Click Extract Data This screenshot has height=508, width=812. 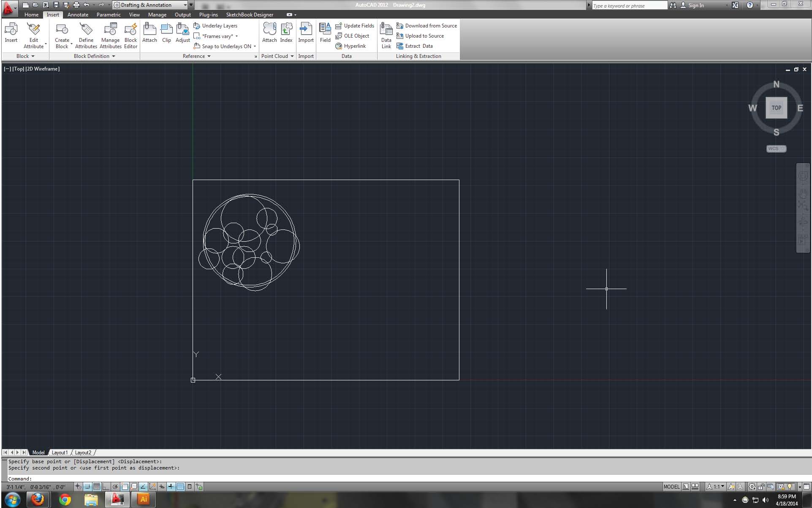[x=415, y=46]
